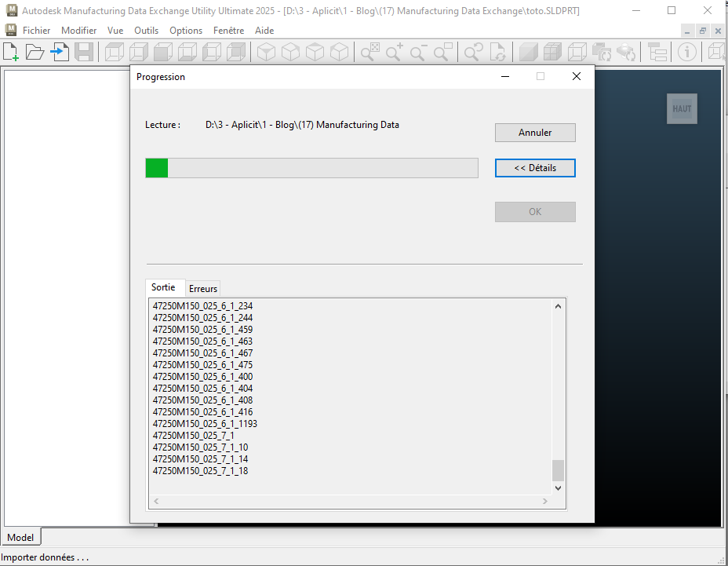
Task: Click the import progress bar
Action: [311, 168]
